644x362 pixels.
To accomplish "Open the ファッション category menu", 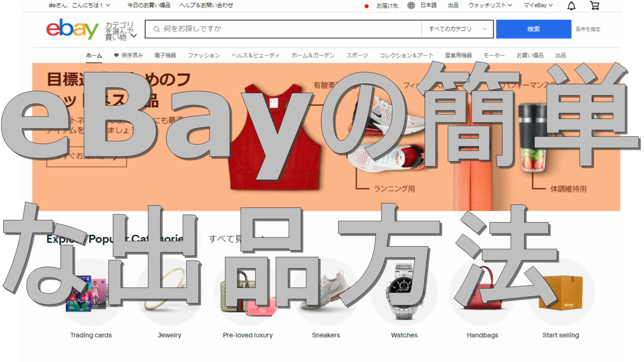I will coord(204,55).
